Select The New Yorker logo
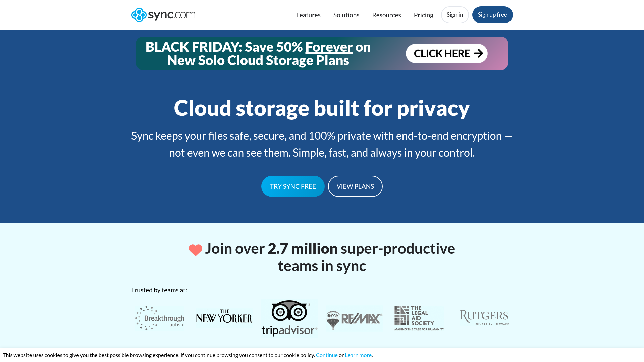The height and width of the screenshot is (362, 644). tap(224, 317)
